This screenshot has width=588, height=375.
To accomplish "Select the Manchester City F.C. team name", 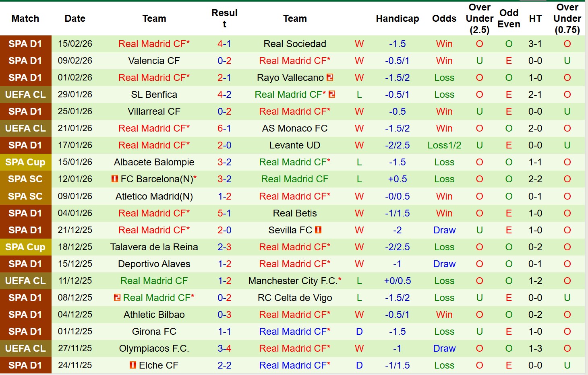I will click(x=293, y=281).
